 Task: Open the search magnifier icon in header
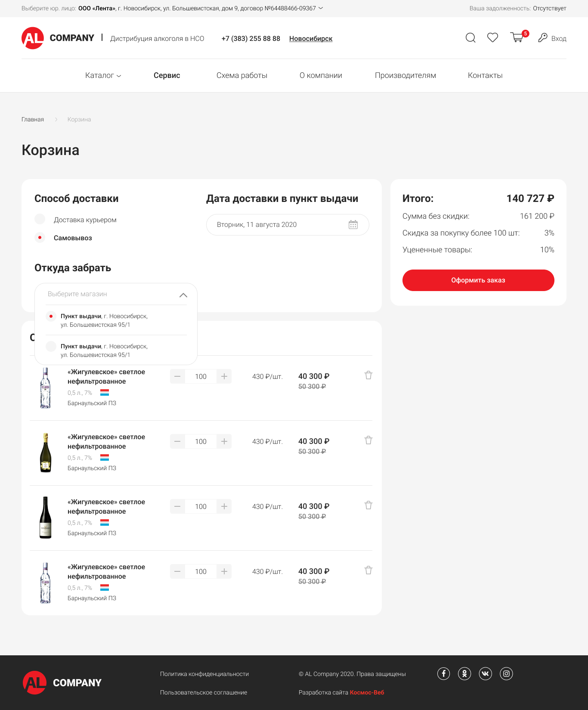click(x=470, y=38)
